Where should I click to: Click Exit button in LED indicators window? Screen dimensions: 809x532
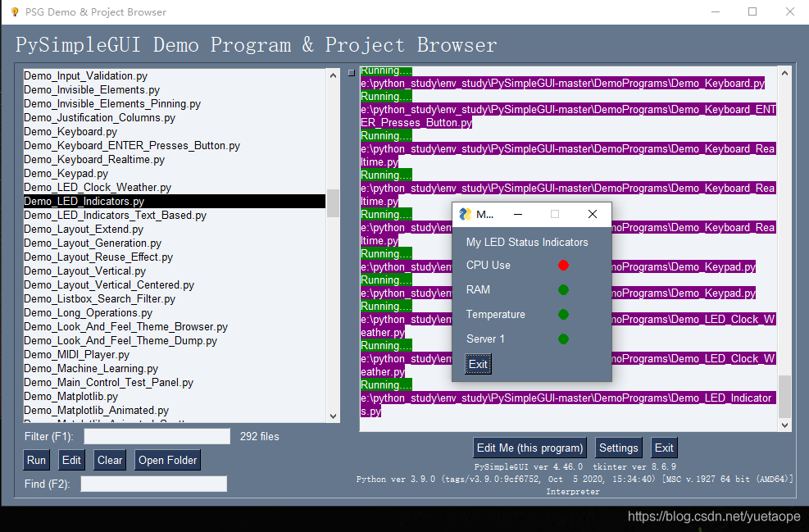tap(478, 364)
